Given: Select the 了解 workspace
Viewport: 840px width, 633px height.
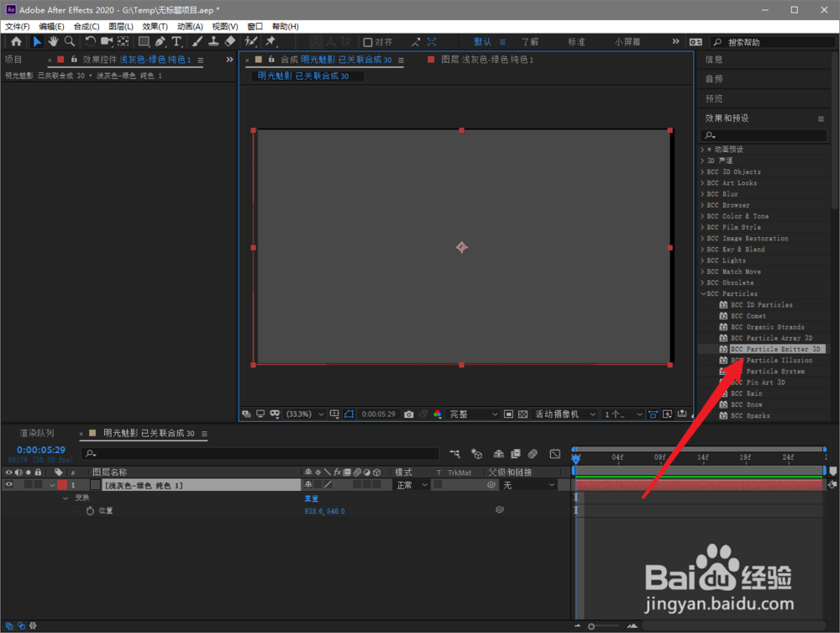Looking at the screenshot, I should [530, 42].
